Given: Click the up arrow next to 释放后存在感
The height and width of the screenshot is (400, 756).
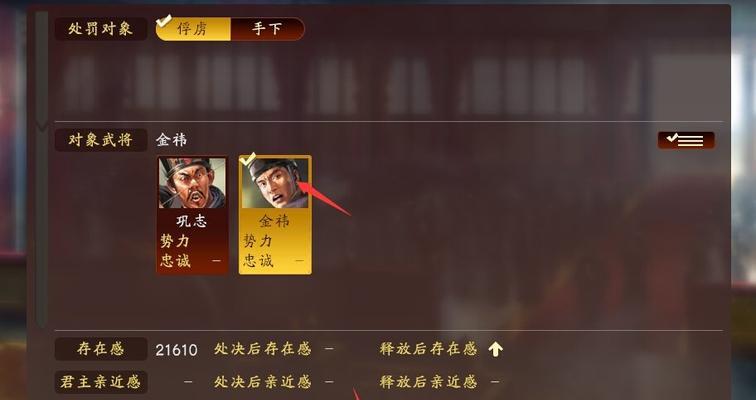Looking at the screenshot, I should point(495,349).
